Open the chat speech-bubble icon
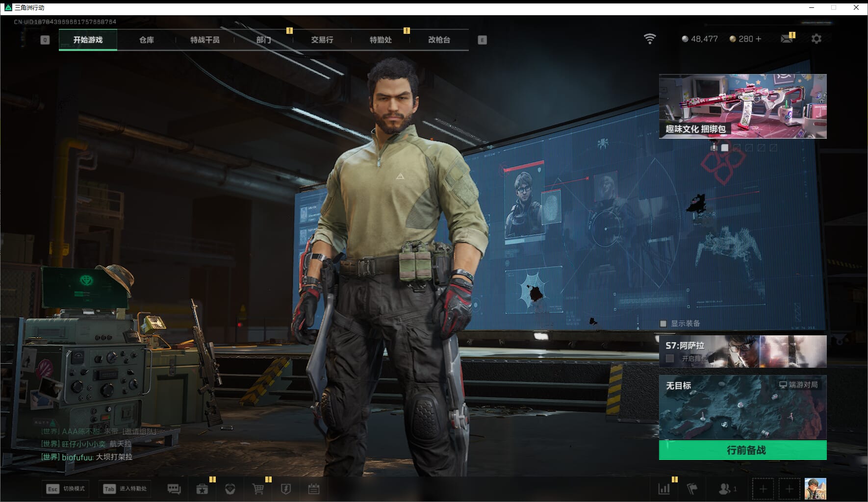The height and width of the screenshot is (502, 868). point(174,489)
